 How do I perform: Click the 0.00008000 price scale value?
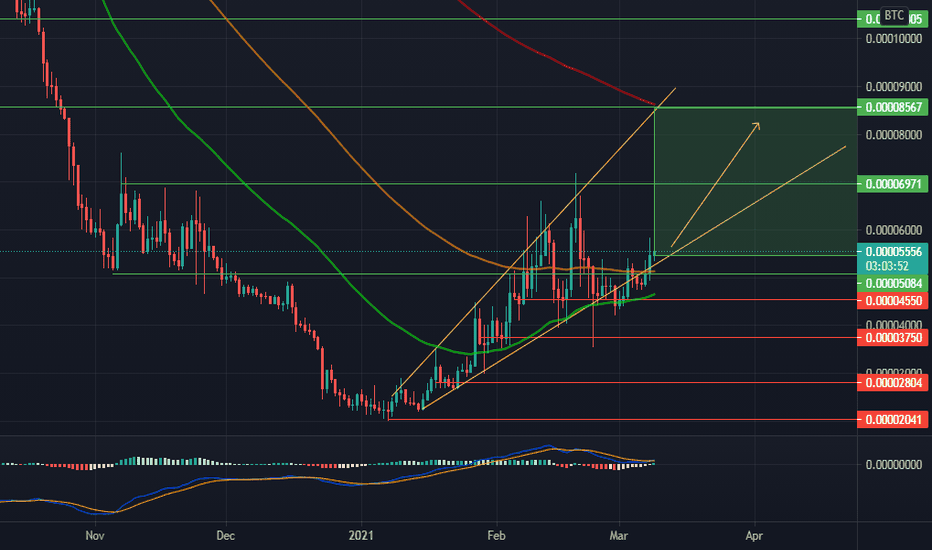(x=893, y=135)
